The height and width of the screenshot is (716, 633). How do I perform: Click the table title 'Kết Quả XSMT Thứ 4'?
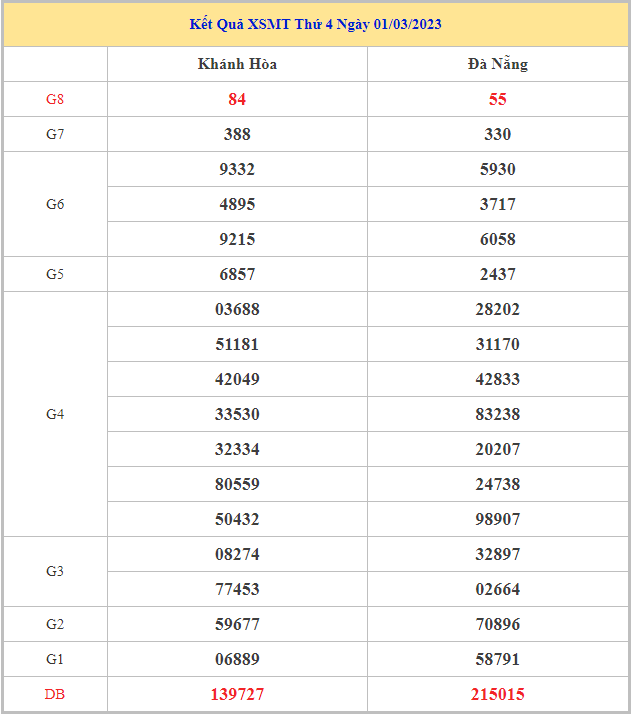(316, 24)
